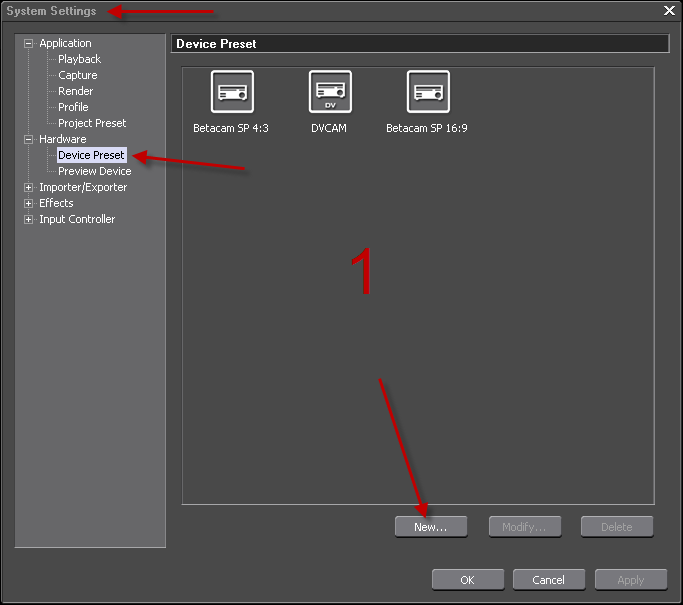
Task: Confirm settings with the OK button
Action: pos(468,580)
